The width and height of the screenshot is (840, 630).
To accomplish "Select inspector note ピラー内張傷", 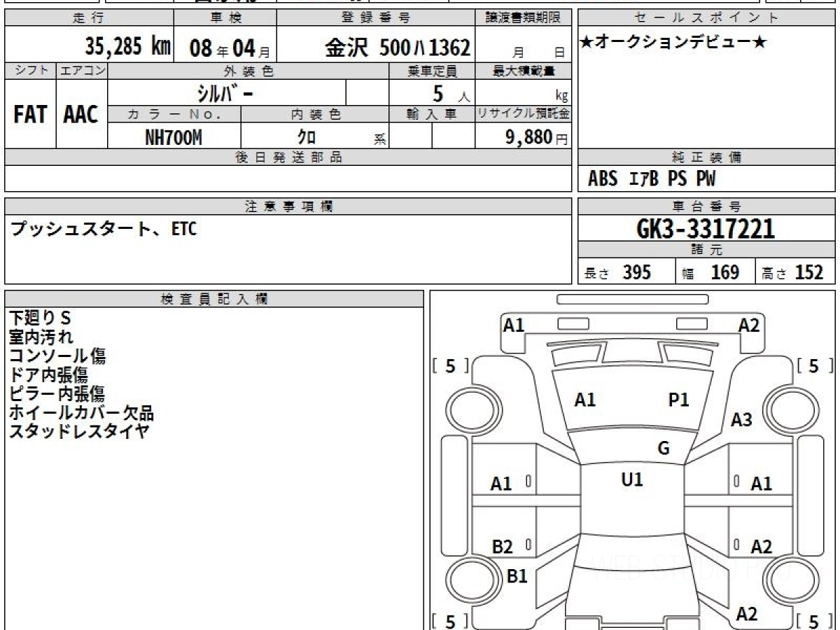I will 57,393.
